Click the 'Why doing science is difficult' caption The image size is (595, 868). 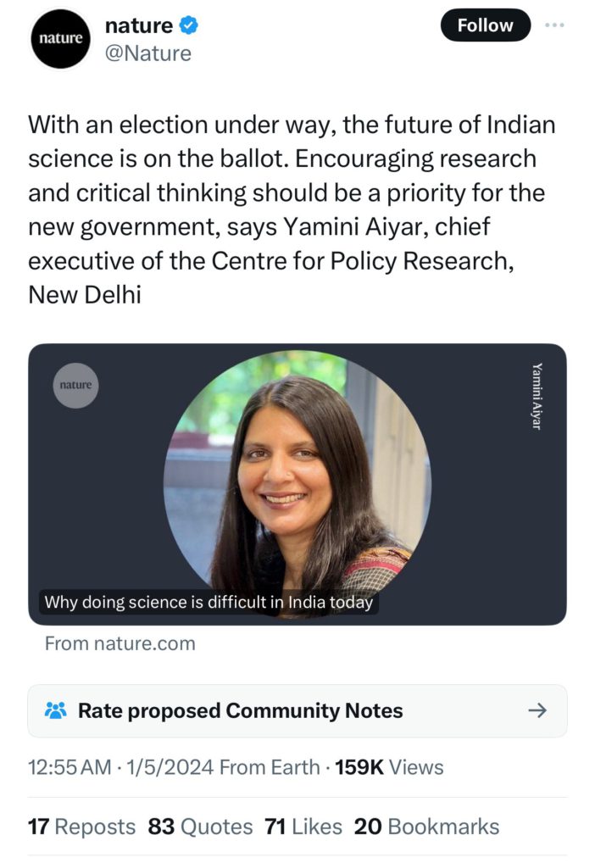pos(209,603)
